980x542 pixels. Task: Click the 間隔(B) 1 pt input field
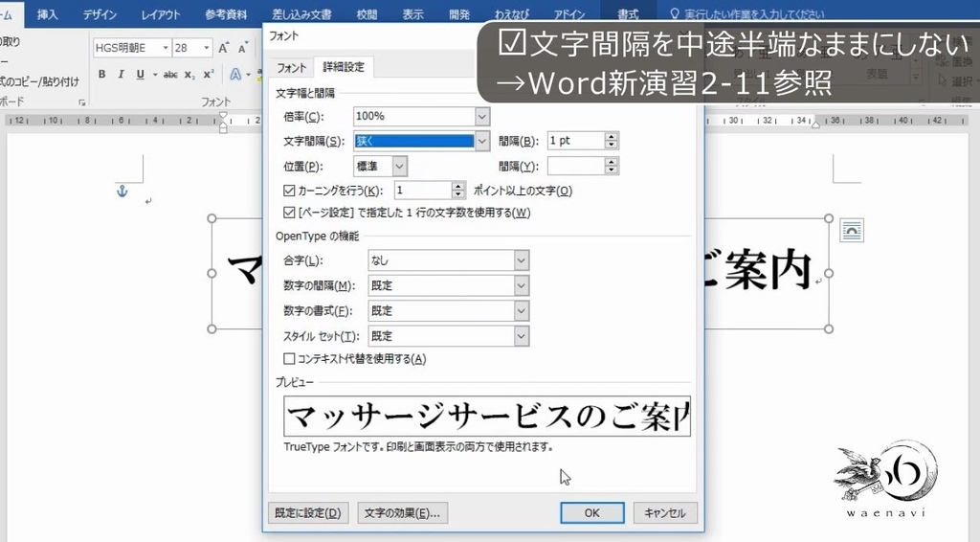click(x=576, y=141)
